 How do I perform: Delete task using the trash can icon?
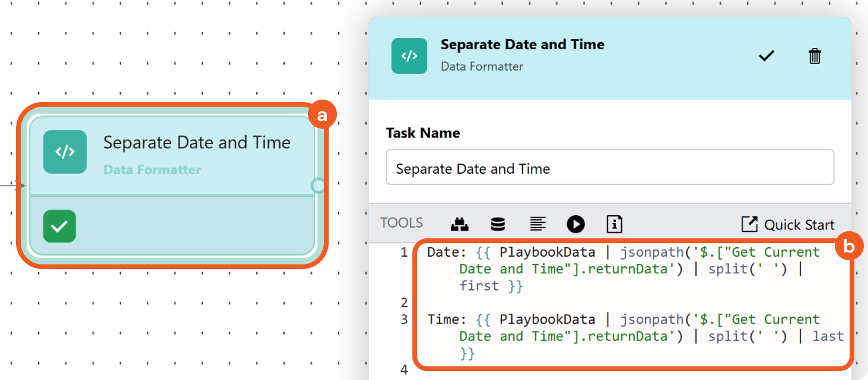coord(815,56)
